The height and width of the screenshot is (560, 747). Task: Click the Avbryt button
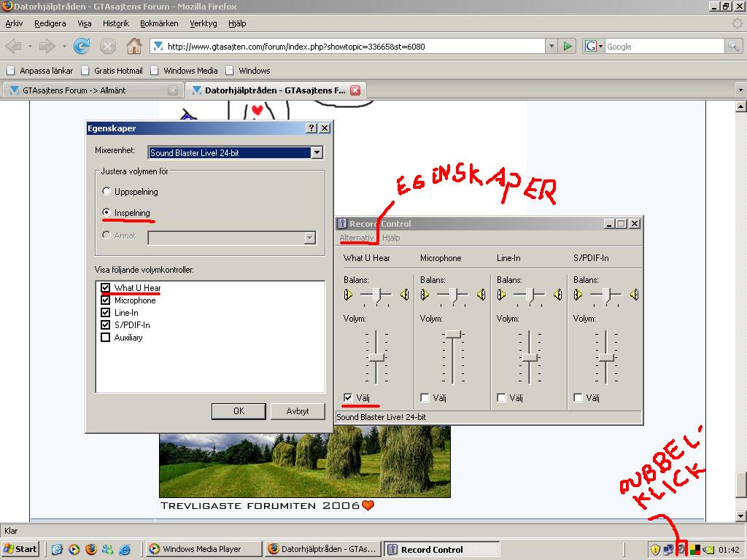[298, 411]
